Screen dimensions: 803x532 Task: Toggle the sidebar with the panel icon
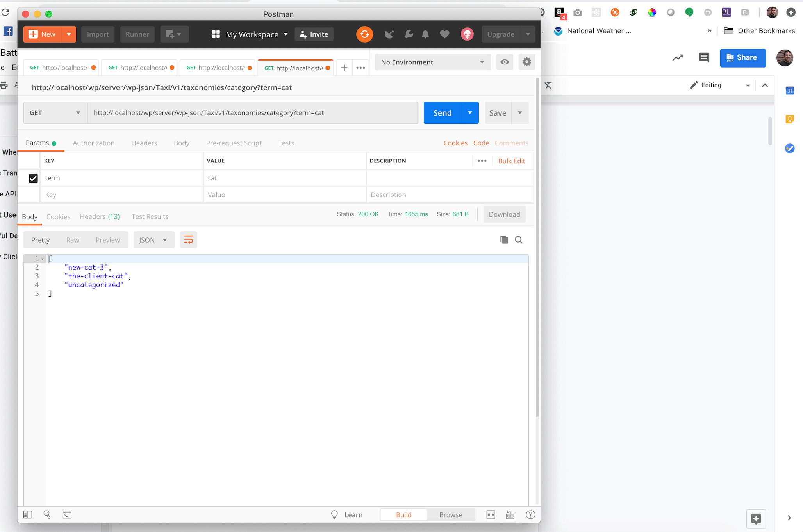click(28, 515)
